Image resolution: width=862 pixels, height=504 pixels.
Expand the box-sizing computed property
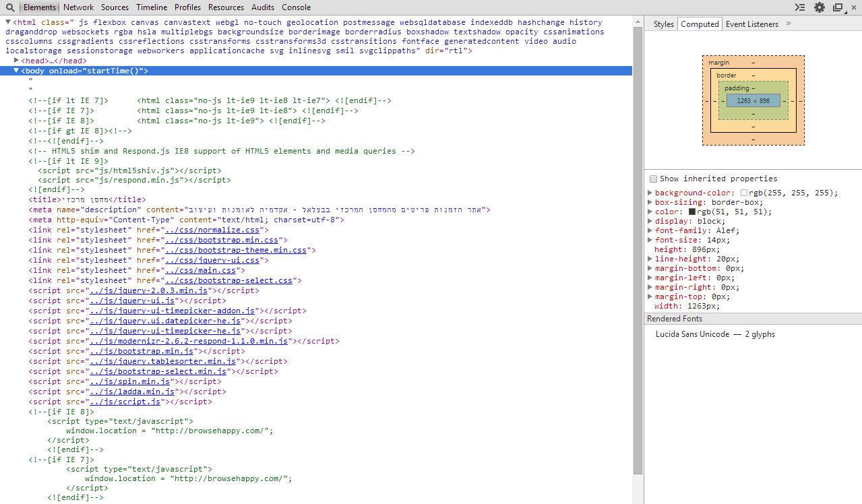(650, 202)
